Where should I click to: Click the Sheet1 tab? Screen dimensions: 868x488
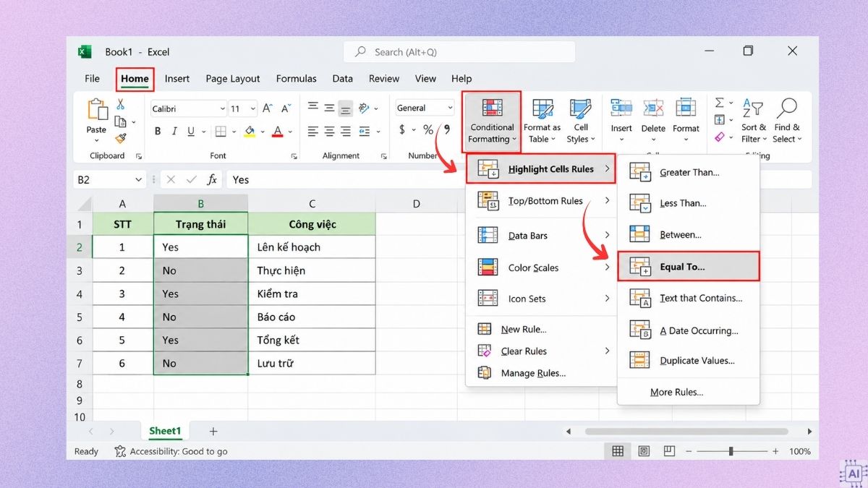[165, 431]
